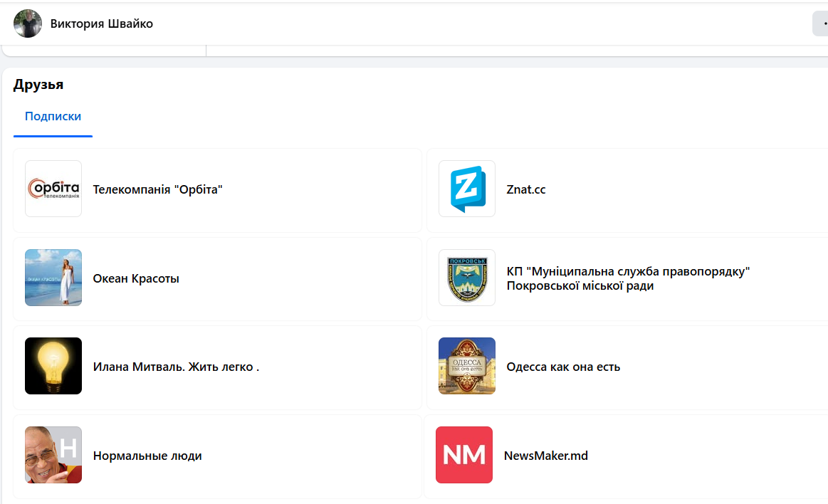Screen dimensions: 828x504
Task: Click the Телекомпанія Орбіта logo icon
Action: 53,189
